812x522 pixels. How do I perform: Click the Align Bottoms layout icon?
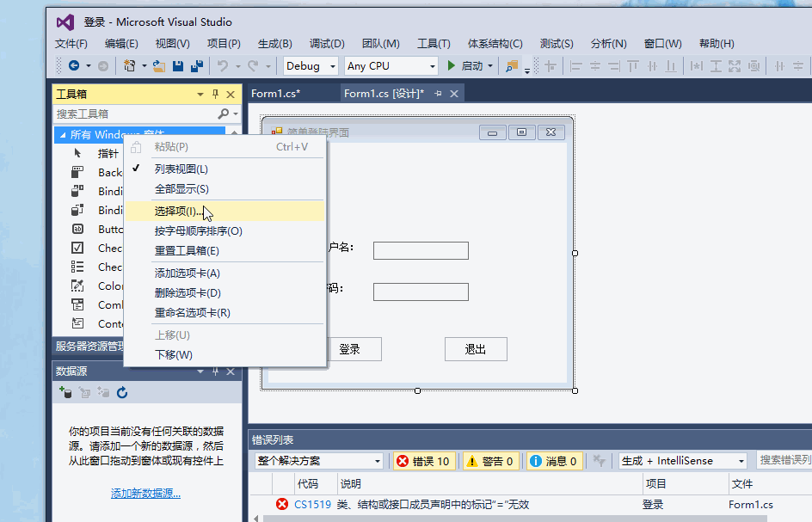tap(671, 65)
